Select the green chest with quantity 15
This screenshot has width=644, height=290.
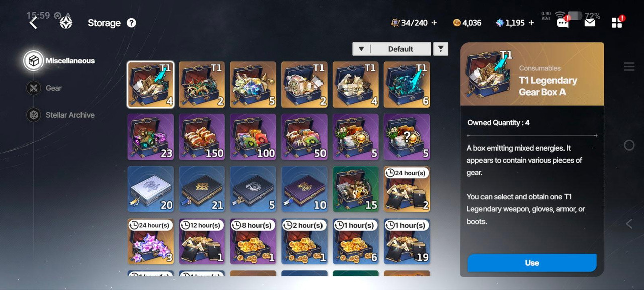(356, 189)
